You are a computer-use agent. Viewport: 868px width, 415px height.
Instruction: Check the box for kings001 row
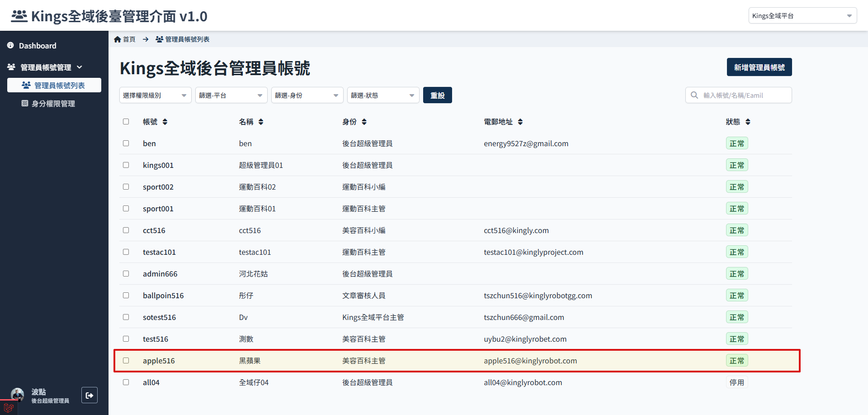126,165
